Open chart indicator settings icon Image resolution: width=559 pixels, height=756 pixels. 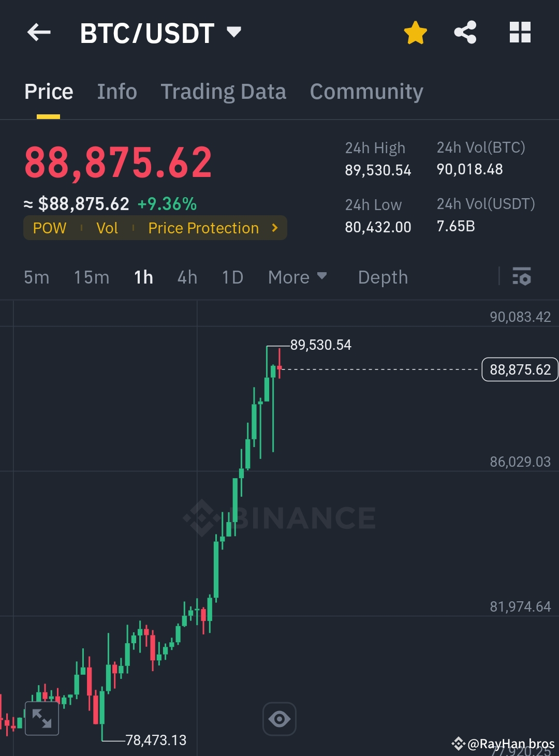coord(522,277)
